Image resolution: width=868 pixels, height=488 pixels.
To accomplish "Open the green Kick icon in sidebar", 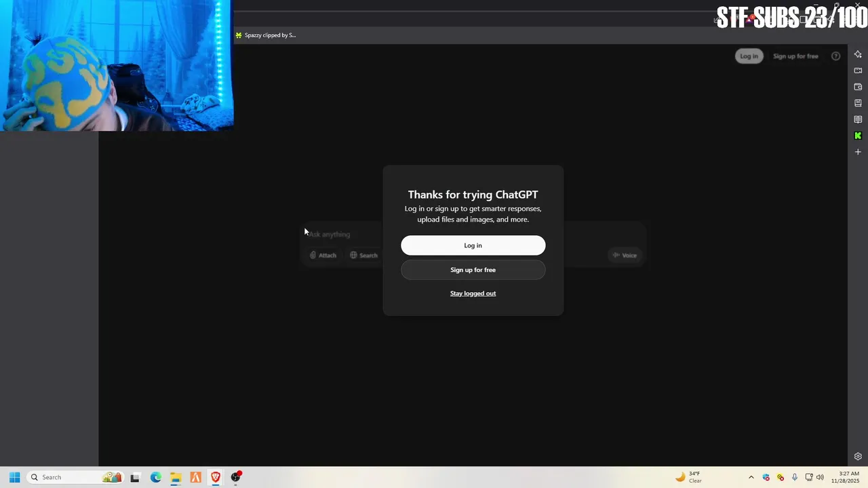I will coord(858,136).
